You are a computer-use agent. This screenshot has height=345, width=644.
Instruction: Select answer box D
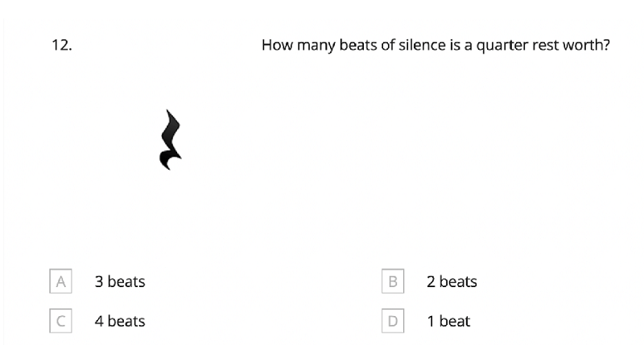393,320
